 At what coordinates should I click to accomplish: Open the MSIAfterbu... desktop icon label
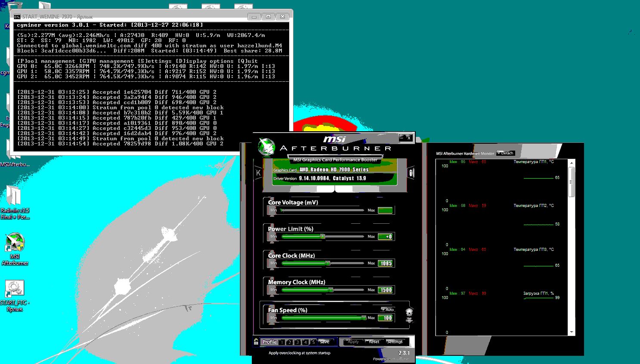(15, 164)
